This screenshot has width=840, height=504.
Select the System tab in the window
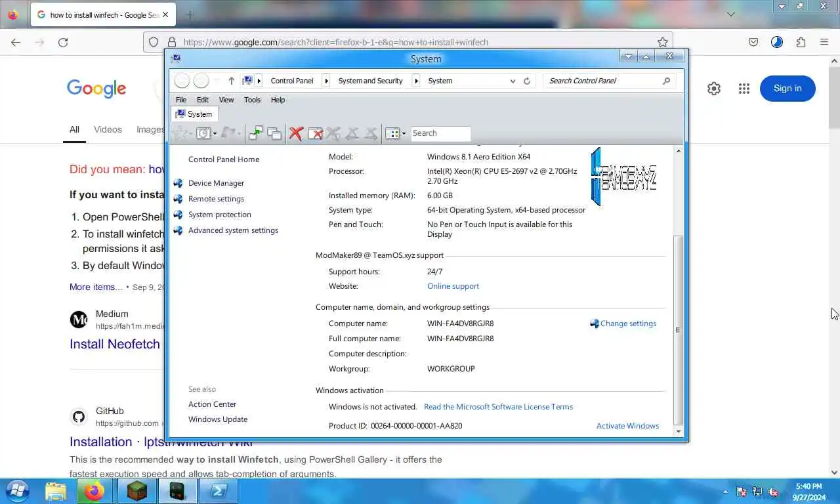(x=194, y=114)
